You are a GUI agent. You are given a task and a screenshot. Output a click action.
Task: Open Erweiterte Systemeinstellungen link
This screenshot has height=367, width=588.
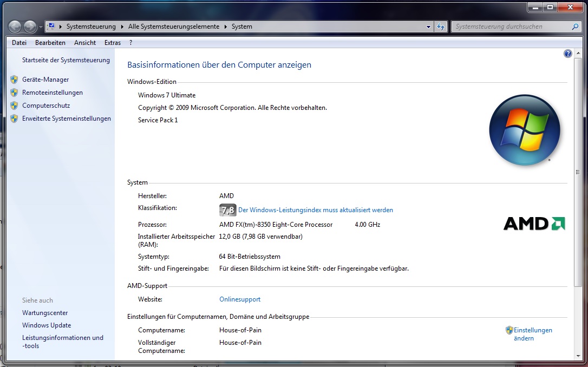tap(67, 119)
